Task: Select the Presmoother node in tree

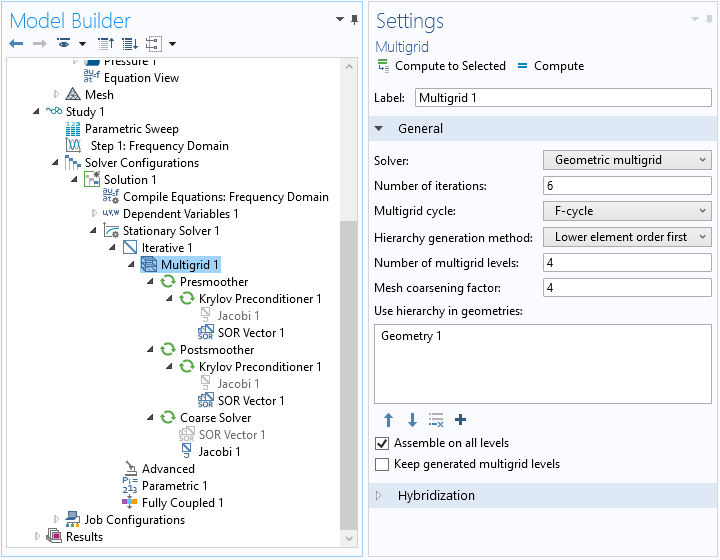Action: point(216,282)
